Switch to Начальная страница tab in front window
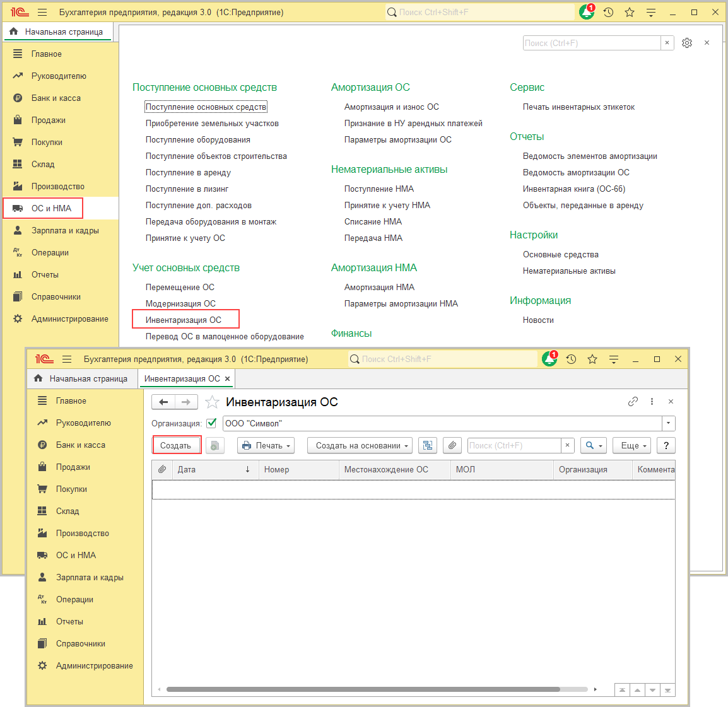This screenshot has height=707, width=728. click(82, 379)
